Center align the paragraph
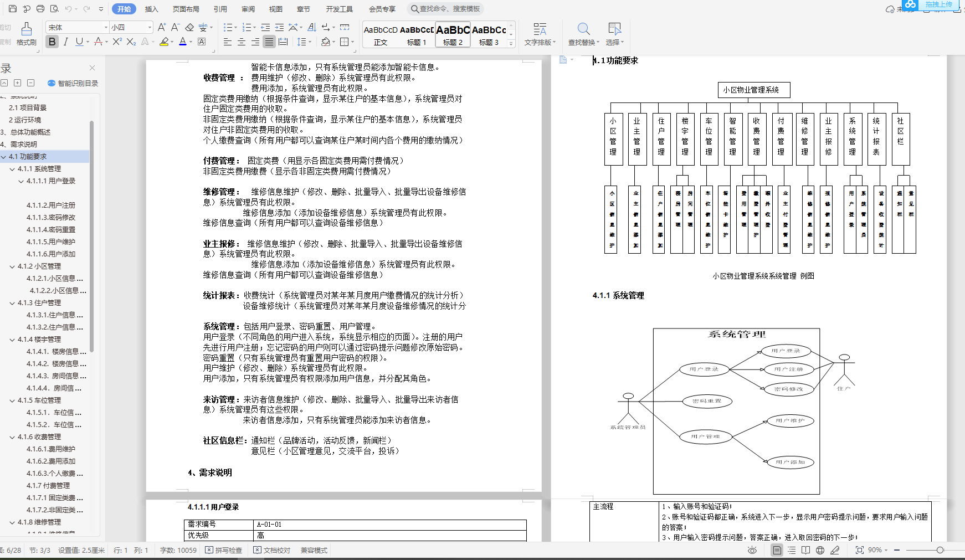This screenshot has width=965, height=560. coord(242,42)
